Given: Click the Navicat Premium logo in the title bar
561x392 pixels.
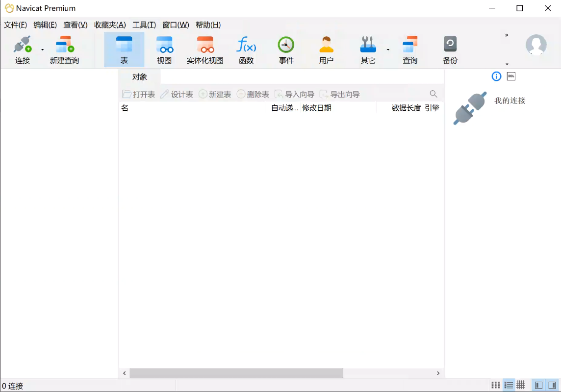Looking at the screenshot, I should pos(9,8).
